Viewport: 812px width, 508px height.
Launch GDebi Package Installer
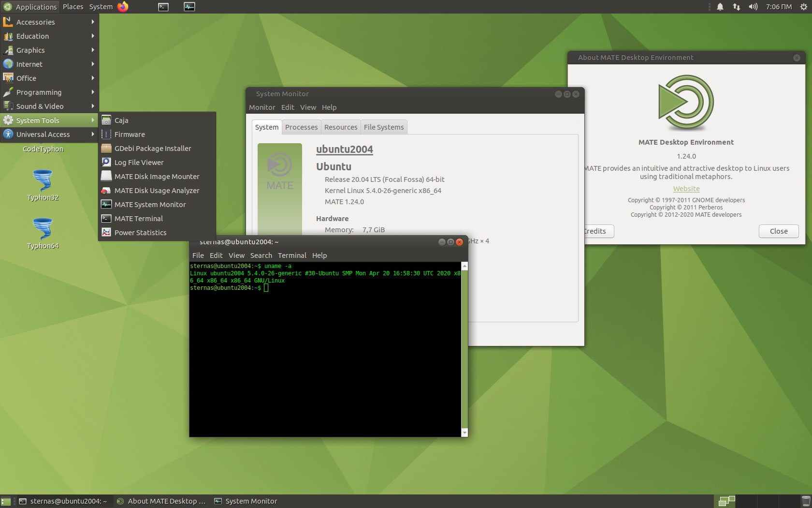157,148
